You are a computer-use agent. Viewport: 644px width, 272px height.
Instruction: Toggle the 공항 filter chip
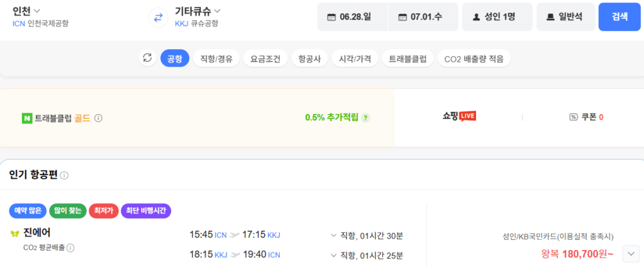(175, 59)
